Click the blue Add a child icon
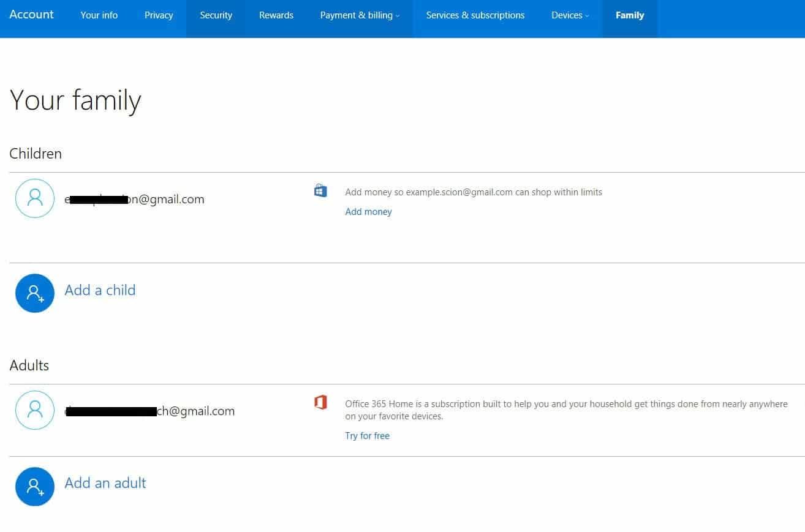The width and height of the screenshot is (805, 532). (35, 293)
